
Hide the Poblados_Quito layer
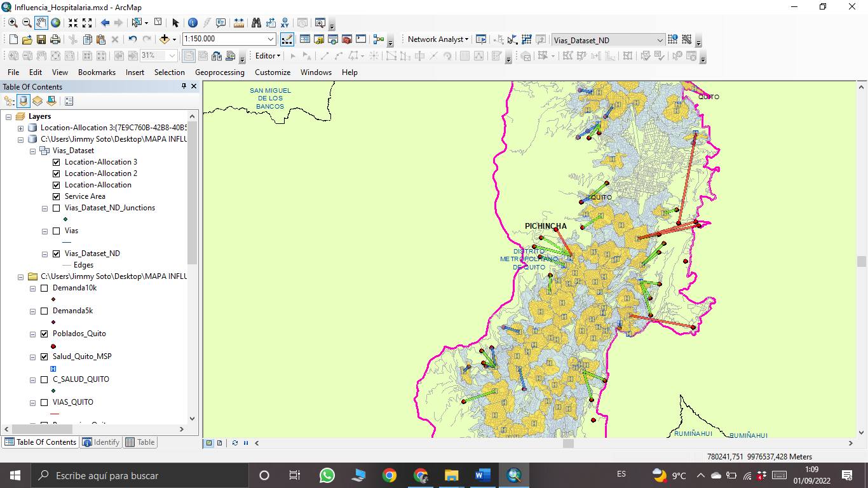44,334
